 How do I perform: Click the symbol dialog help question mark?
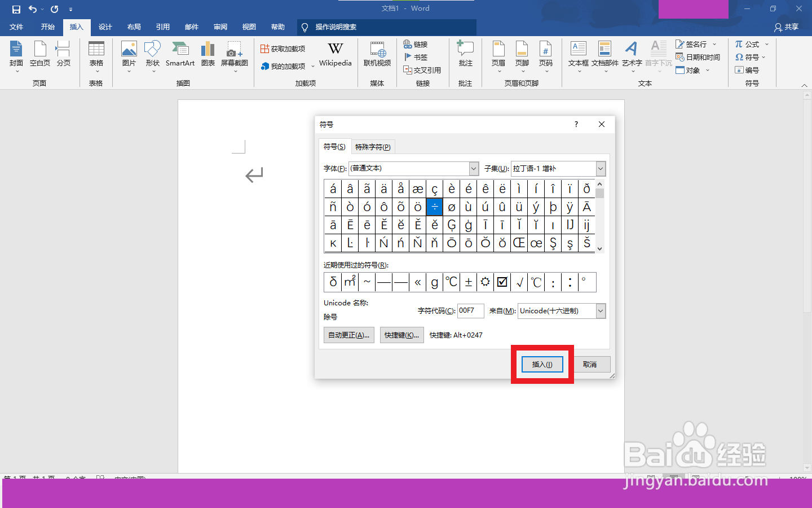tap(576, 124)
